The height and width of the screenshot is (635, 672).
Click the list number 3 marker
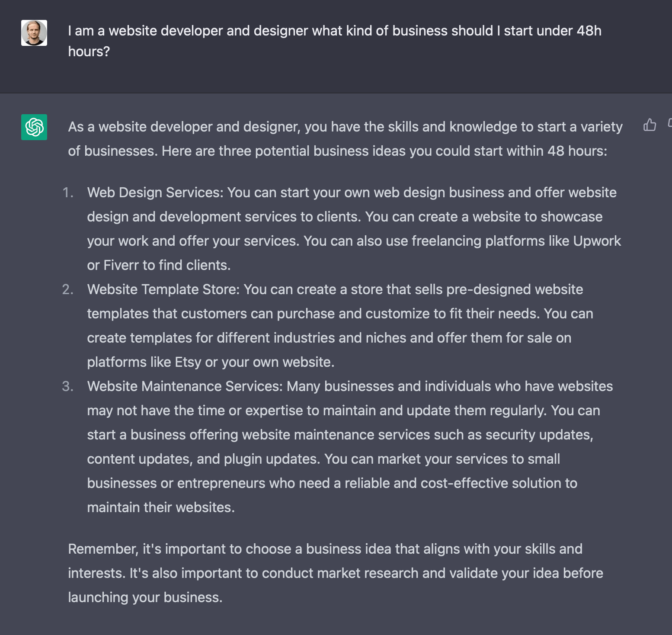(68, 386)
